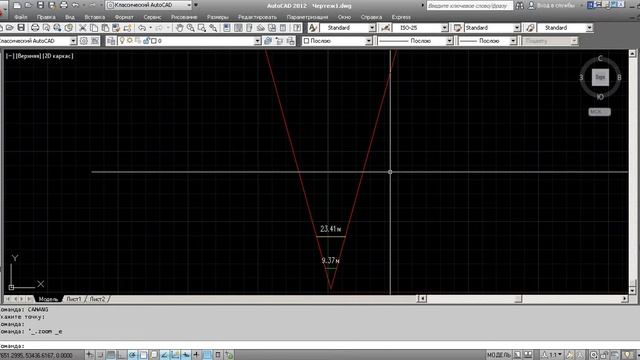
Task: Click the Copy icon in standard toolbar
Action: [94, 28]
